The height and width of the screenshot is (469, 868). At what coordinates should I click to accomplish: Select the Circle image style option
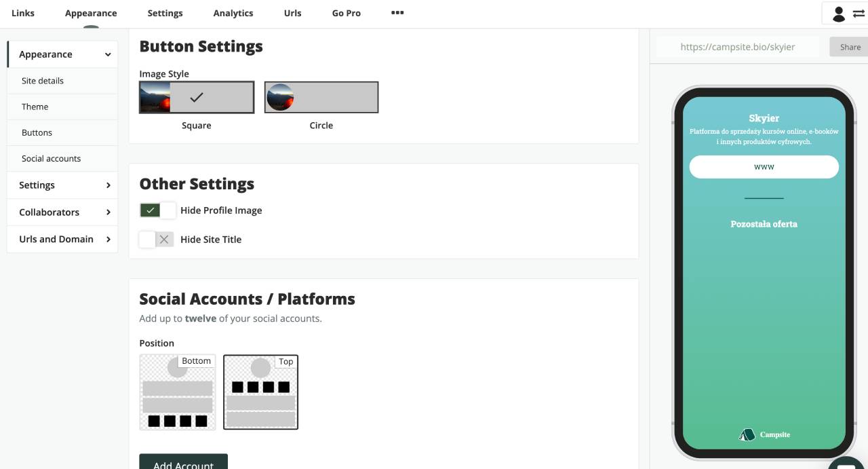click(x=321, y=97)
